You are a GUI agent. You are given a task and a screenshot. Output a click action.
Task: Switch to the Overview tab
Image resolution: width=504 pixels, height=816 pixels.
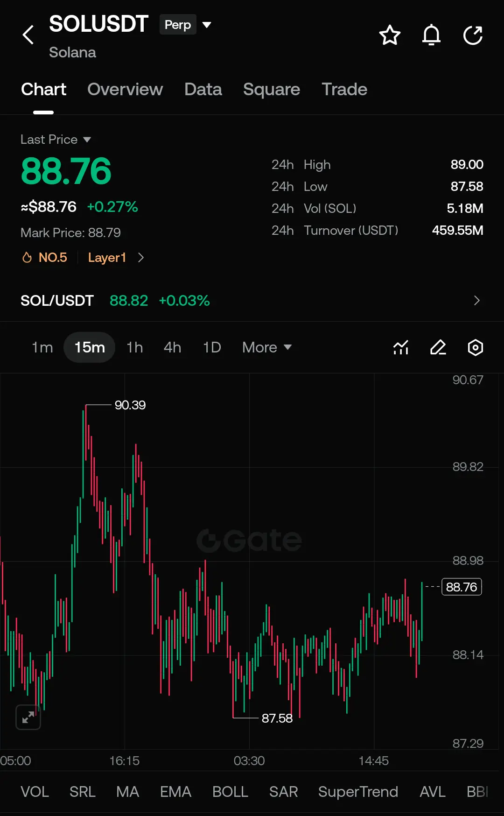tap(125, 89)
